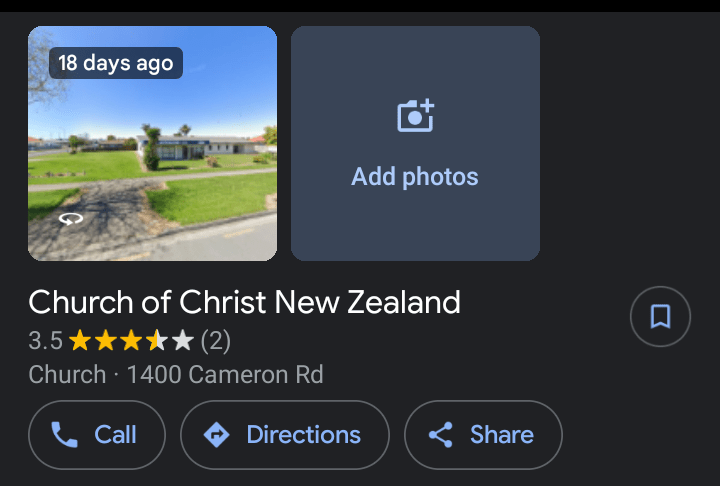This screenshot has height=486, width=720.
Task: Open the street view photo thumbnail
Action: 152,160
